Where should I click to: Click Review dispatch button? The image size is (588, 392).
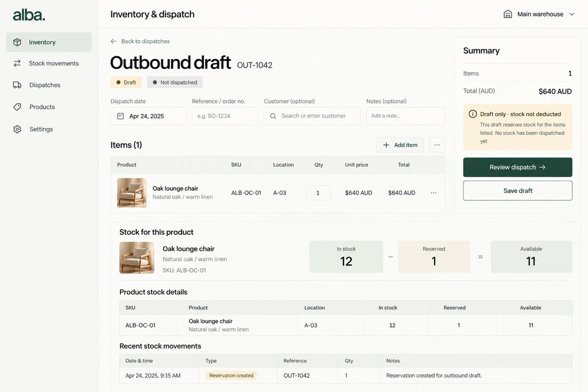point(517,167)
